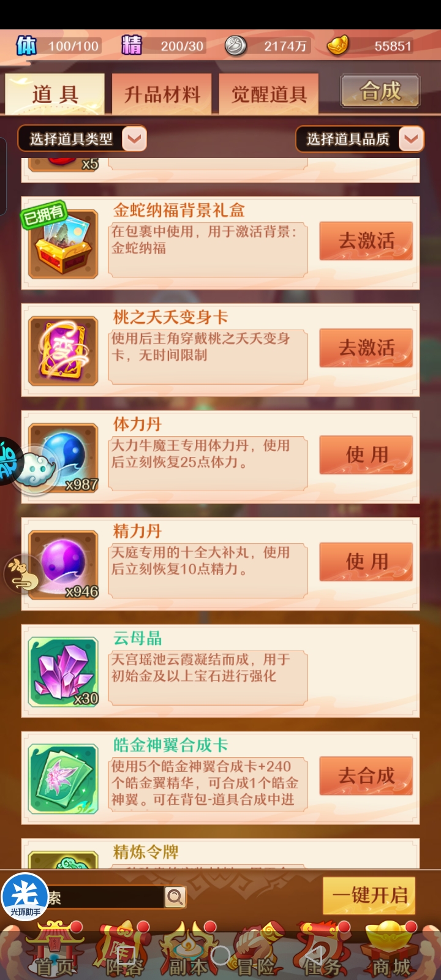This screenshot has width=441, height=980.
Task: Click 去合成 for 皓金神翼合成卡
Action: 366,776
